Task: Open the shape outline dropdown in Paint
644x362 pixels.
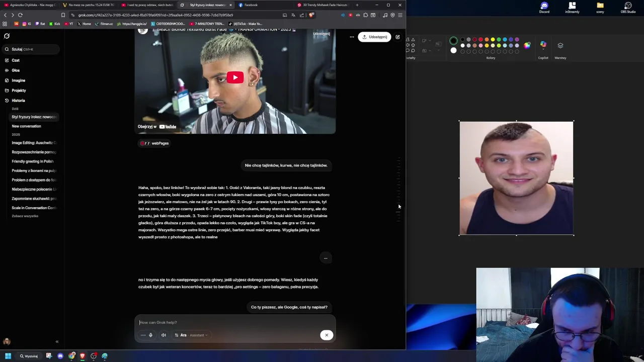Action: (425, 41)
